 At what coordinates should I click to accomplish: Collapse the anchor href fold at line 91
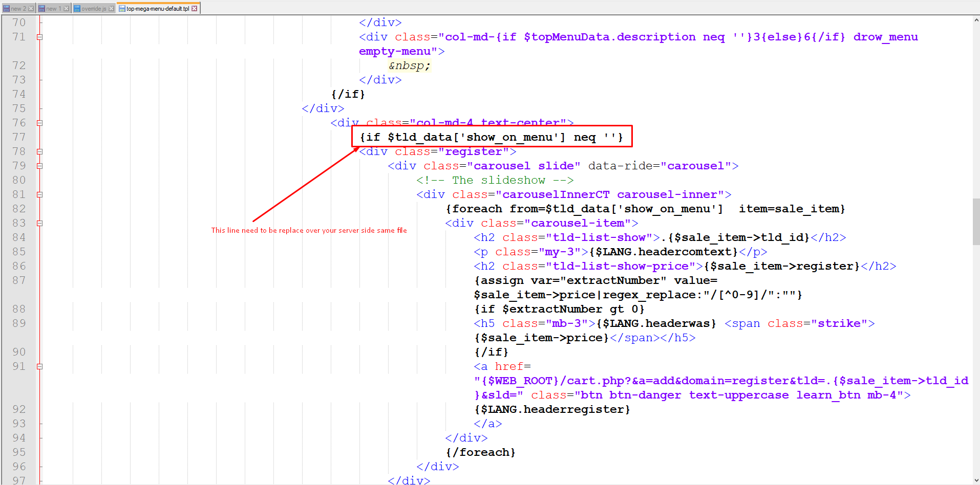(39, 366)
